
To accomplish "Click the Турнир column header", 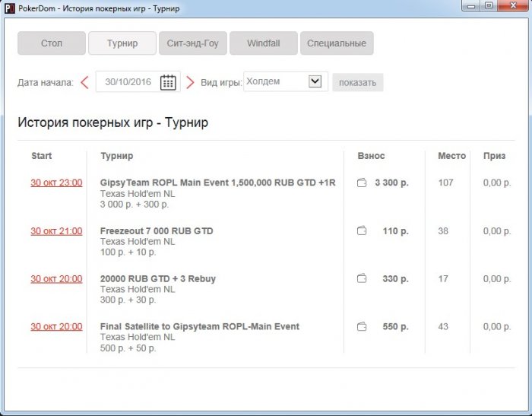I will tap(117, 156).
